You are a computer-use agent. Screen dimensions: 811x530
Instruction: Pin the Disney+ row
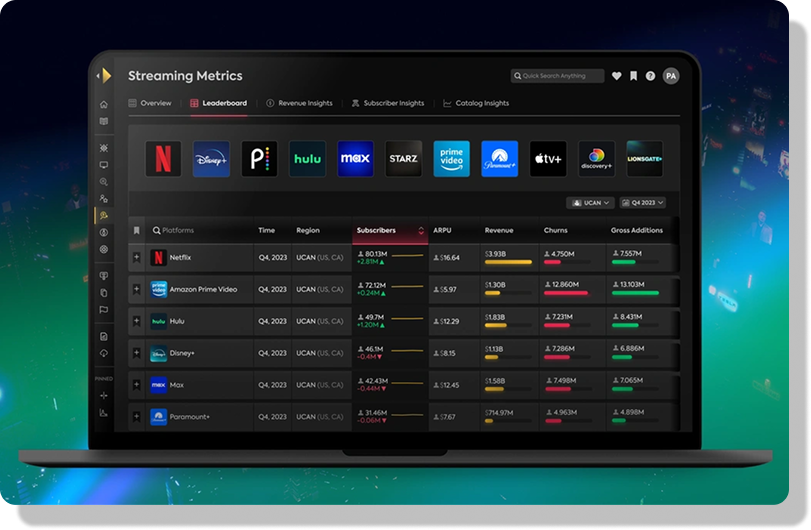coord(137,353)
